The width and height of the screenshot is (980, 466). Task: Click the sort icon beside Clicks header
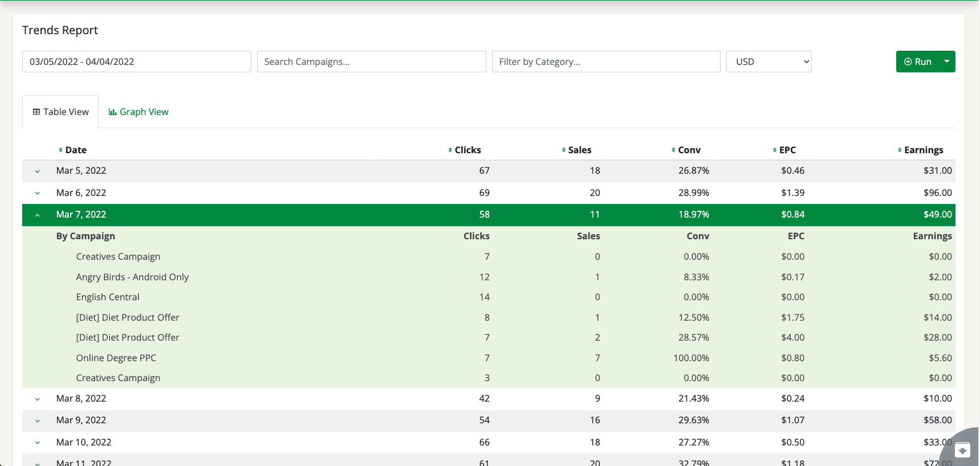[450, 150]
